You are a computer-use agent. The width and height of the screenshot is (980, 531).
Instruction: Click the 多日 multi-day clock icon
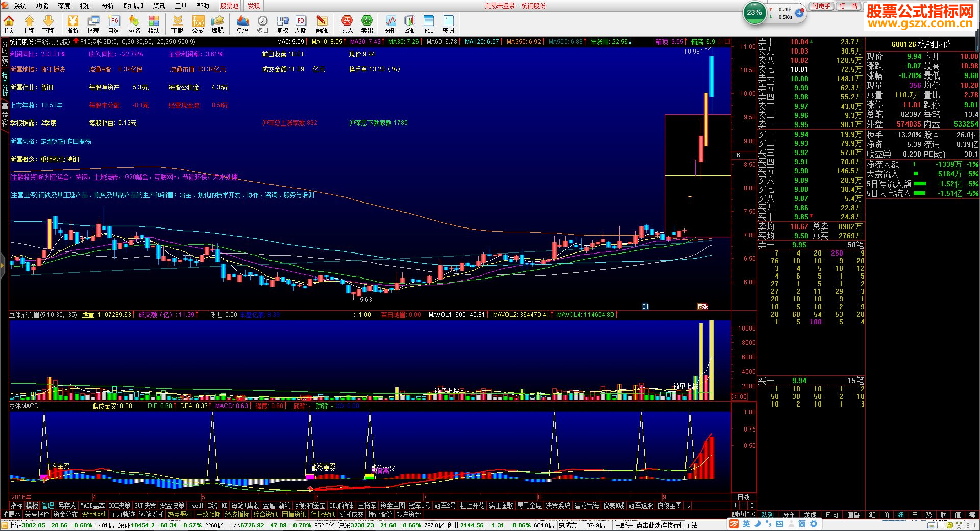click(x=262, y=24)
